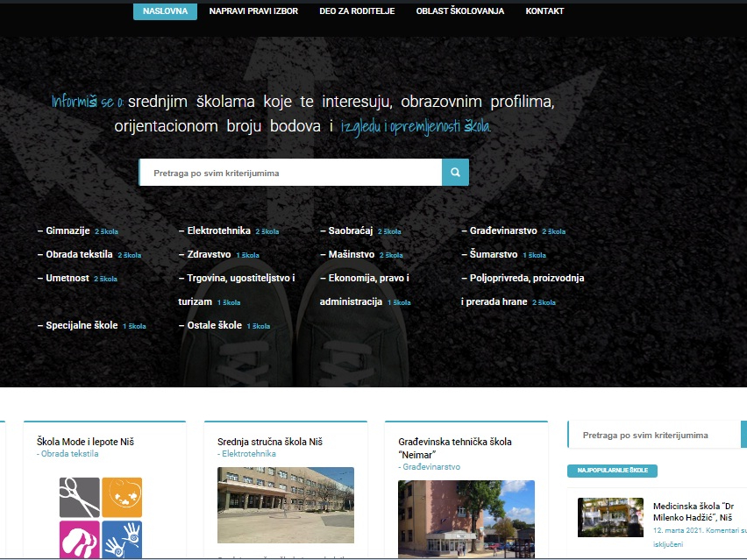This screenshot has height=560, width=747.
Task: Click Medicinska škola Dr Milenko Hadžić thumbnail
Action: click(x=610, y=517)
